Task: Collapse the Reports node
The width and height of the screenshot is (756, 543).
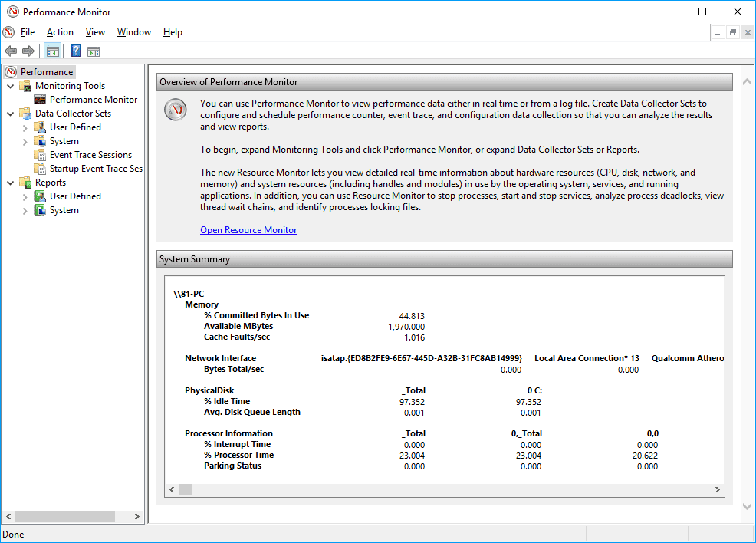Action: point(11,183)
